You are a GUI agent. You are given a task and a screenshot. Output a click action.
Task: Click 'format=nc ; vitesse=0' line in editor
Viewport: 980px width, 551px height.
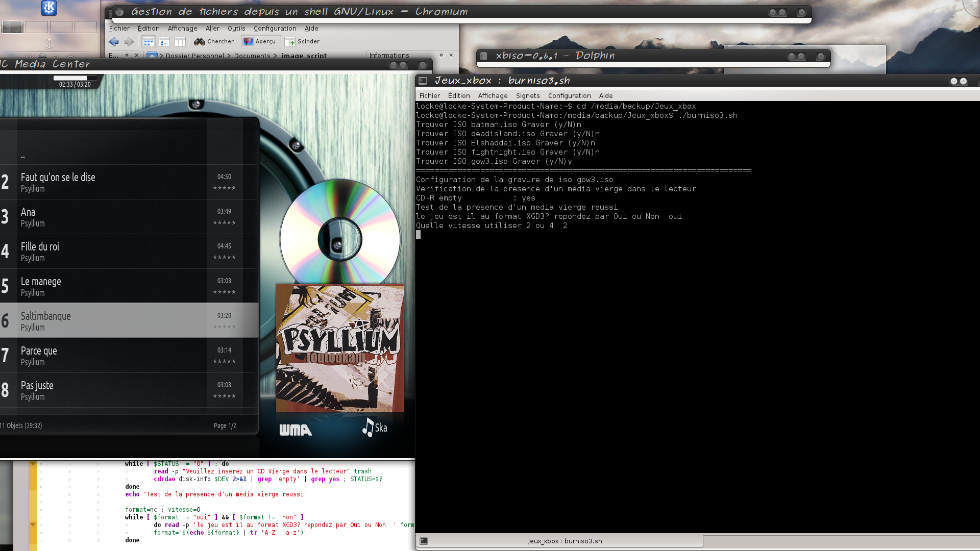click(x=163, y=510)
